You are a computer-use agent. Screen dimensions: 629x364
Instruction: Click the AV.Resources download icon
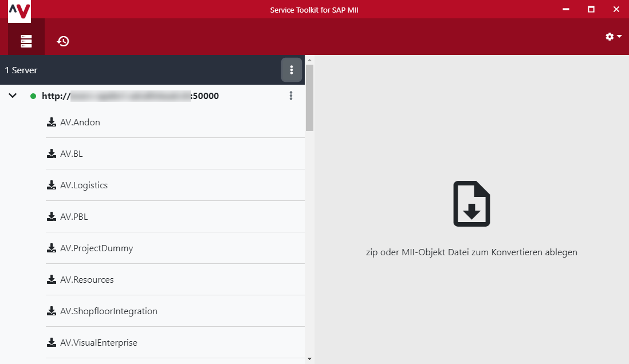coord(52,279)
